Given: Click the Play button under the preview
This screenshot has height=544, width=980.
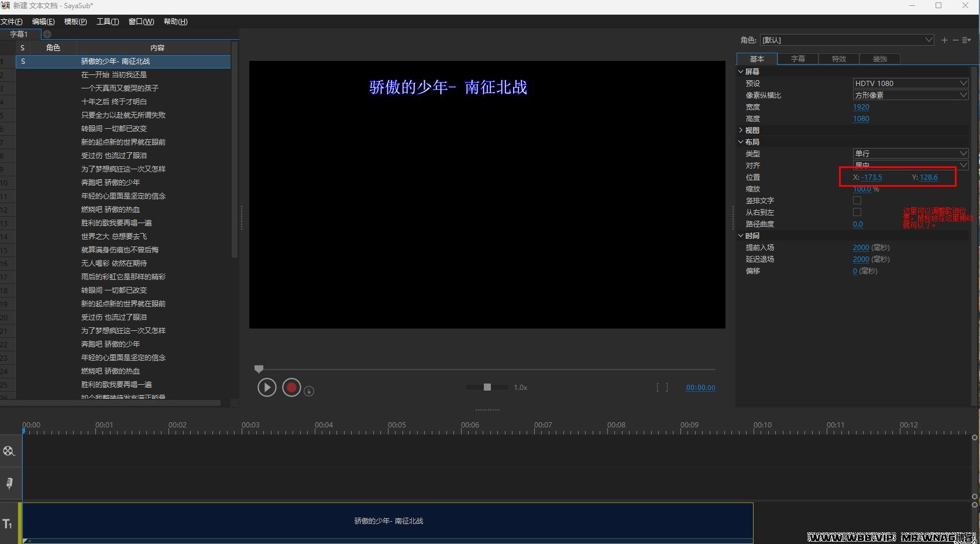Looking at the screenshot, I should [267, 387].
